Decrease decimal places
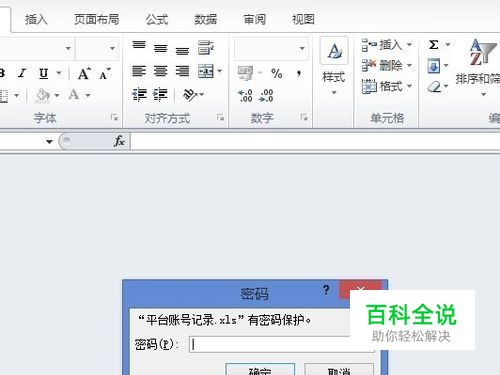The width and height of the screenshot is (500, 375). point(266,96)
